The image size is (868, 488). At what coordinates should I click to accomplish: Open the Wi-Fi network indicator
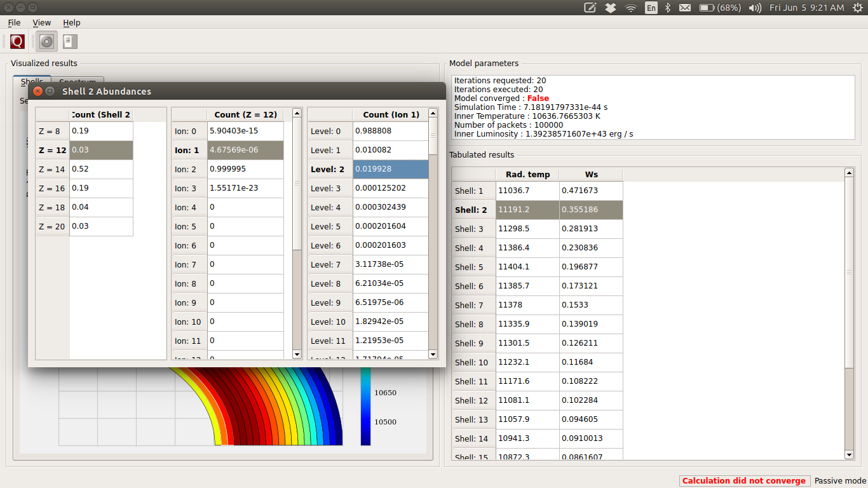[631, 8]
